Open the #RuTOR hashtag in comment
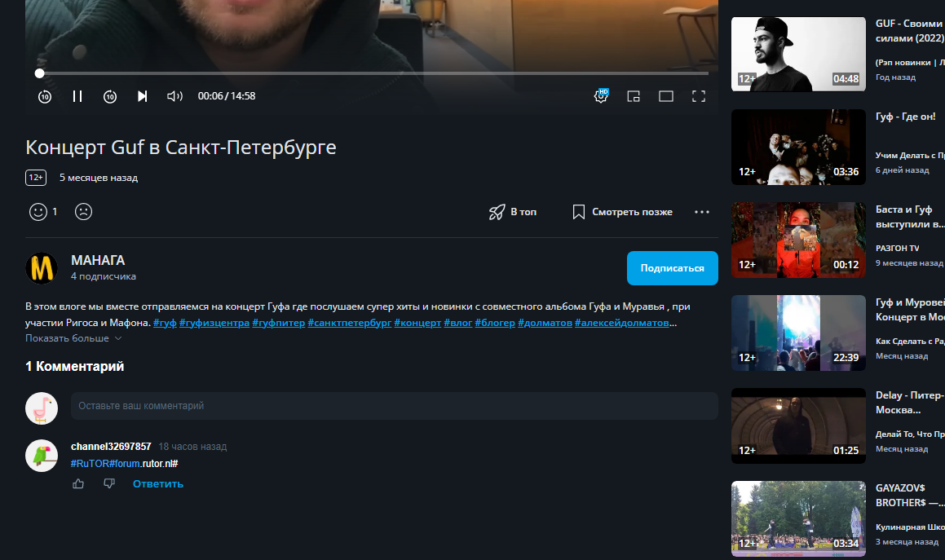The width and height of the screenshot is (945, 560). [x=90, y=464]
